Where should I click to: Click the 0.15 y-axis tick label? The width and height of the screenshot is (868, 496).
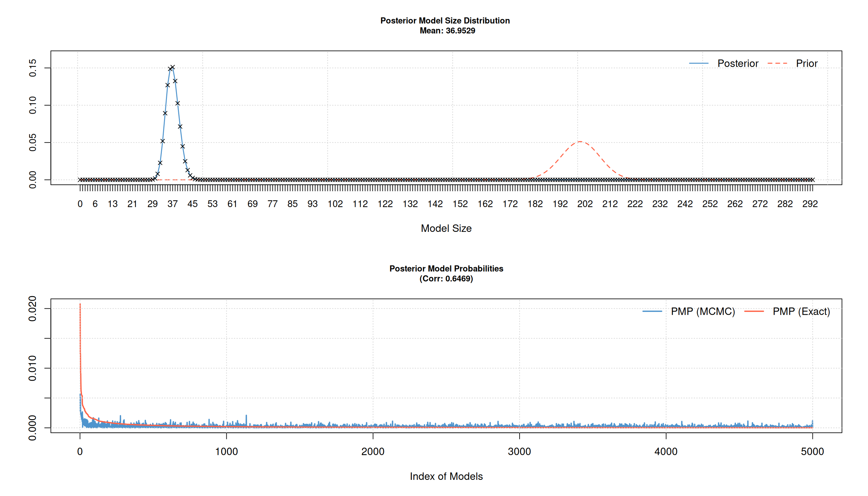tap(33, 68)
